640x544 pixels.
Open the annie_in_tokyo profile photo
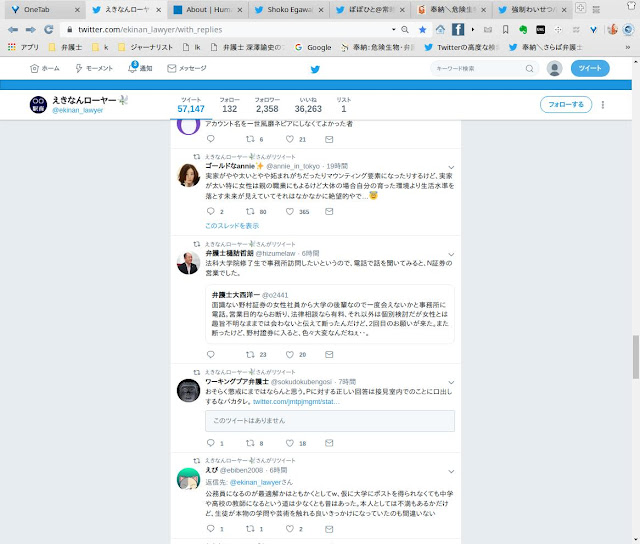(x=188, y=175)
